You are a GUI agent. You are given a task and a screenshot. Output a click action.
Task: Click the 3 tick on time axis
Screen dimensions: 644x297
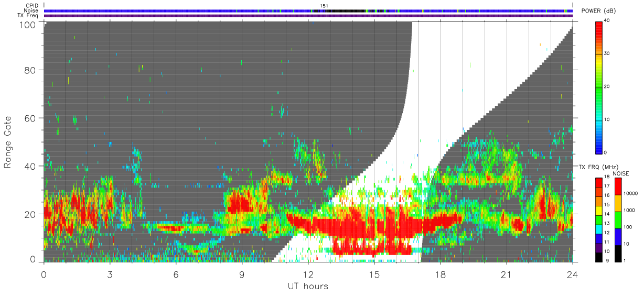110,274
